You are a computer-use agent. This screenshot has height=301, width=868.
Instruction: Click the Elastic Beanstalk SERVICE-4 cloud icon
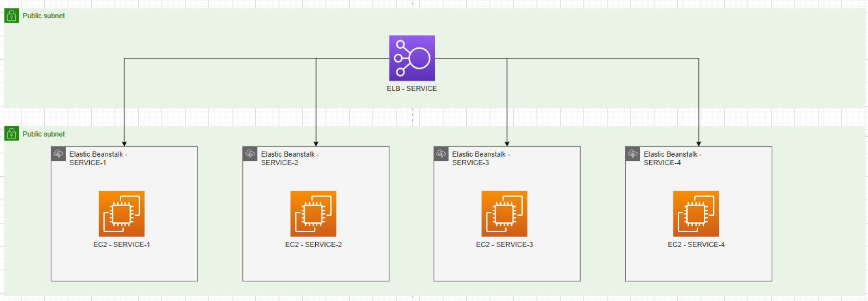(x=632, y=153)
